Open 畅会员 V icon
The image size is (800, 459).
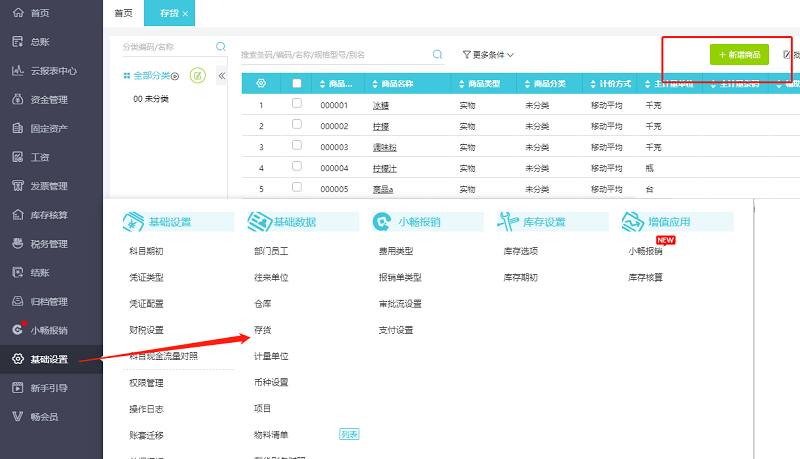(x=18, y=416)
